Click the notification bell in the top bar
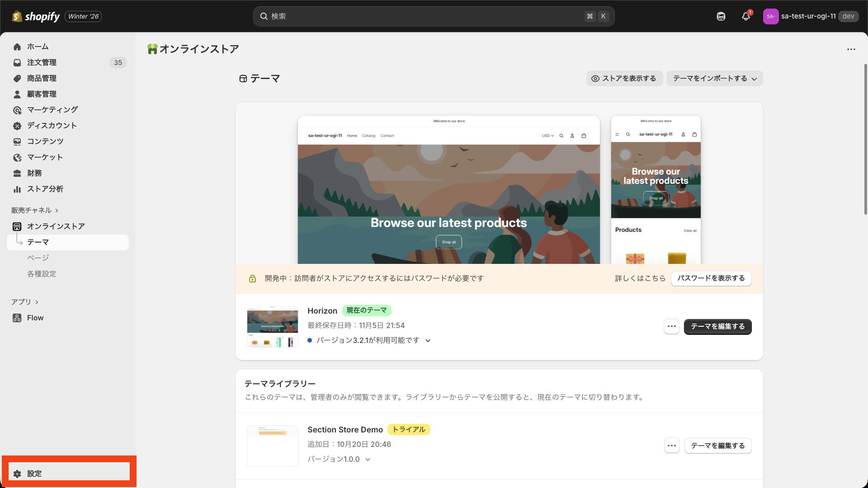The width and height of the screenshot is (868, 488). [x=746, y=16]
